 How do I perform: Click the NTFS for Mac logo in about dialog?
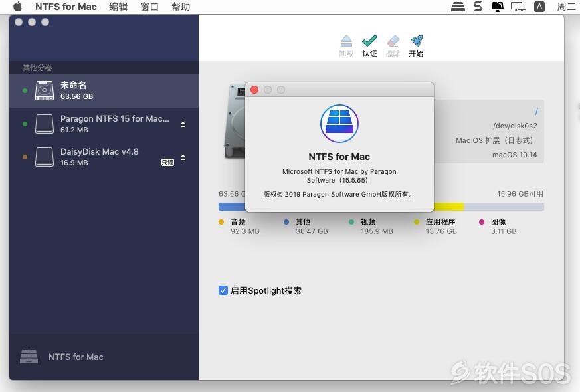(339, 124)
